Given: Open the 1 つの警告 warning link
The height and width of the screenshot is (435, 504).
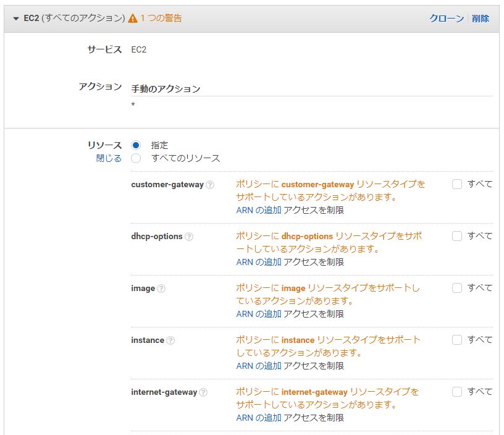Looking at the screenshot, I should (x=161, y=18).
